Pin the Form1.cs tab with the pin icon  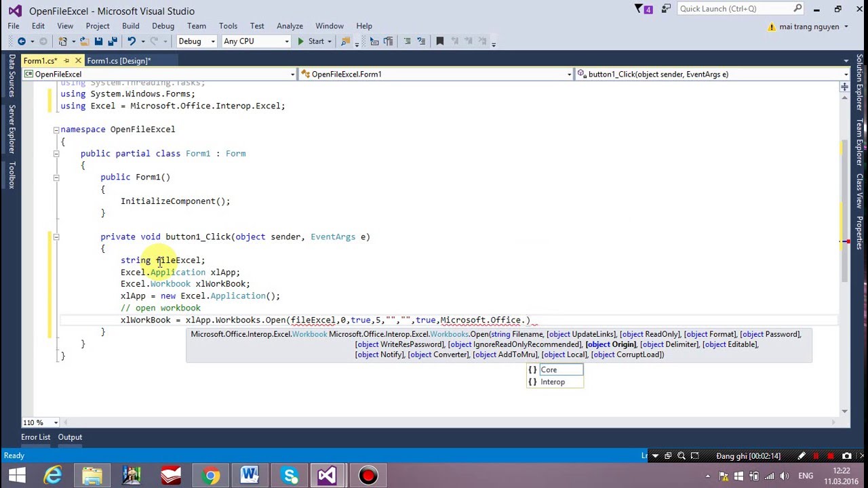click(66, 61)
